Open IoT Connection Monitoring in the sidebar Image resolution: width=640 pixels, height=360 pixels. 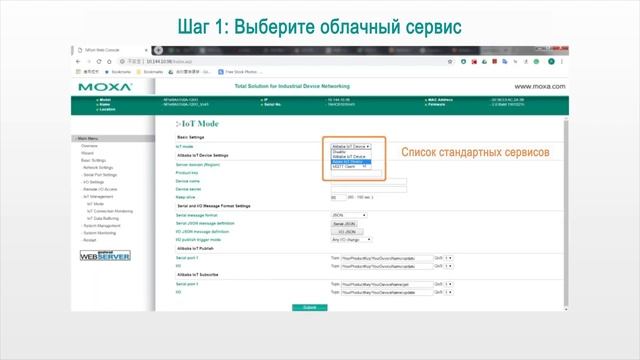click(x=110, y=211)
